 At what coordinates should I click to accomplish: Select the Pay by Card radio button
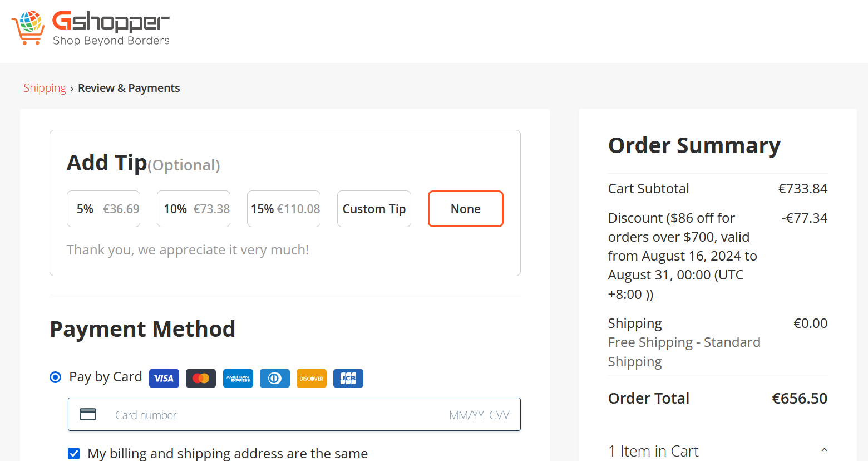(x=56, y=377)
